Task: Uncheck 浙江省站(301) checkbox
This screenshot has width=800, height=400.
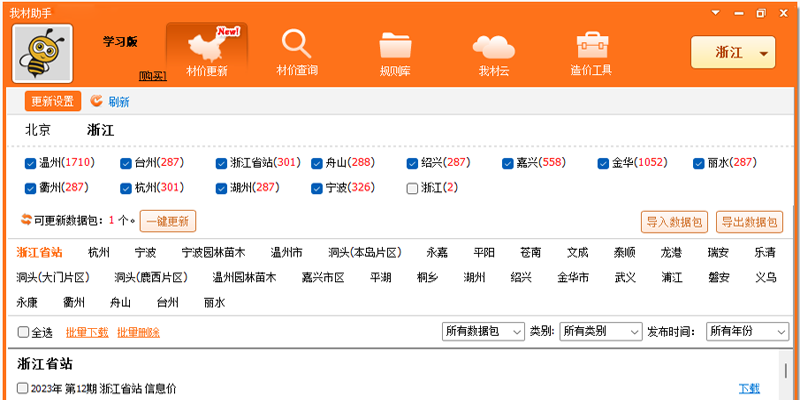Action: pyautogui.click(x=221, y=163)
